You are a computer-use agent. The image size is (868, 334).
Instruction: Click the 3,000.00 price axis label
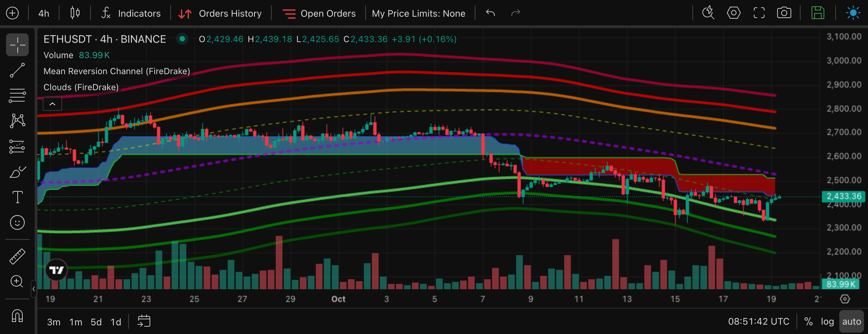(x=844, y=61)
